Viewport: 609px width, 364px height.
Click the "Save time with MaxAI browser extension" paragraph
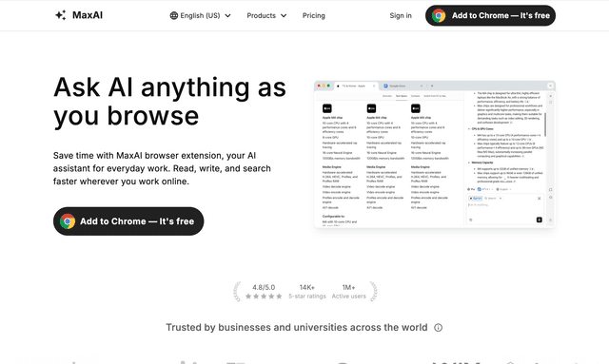(x=162, y=168)
